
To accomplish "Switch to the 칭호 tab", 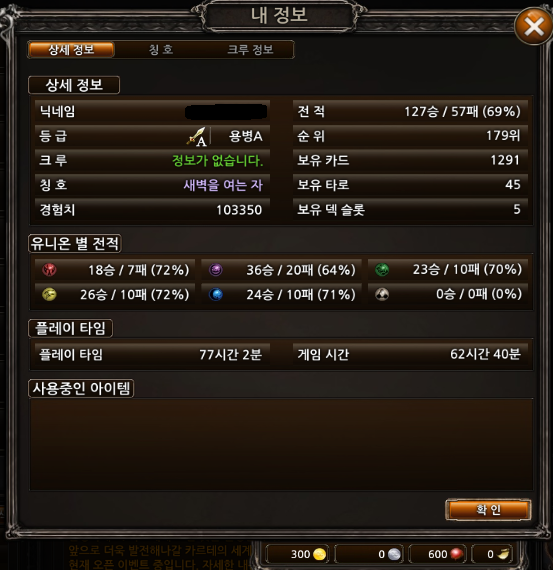I will (x=160, y=49).
